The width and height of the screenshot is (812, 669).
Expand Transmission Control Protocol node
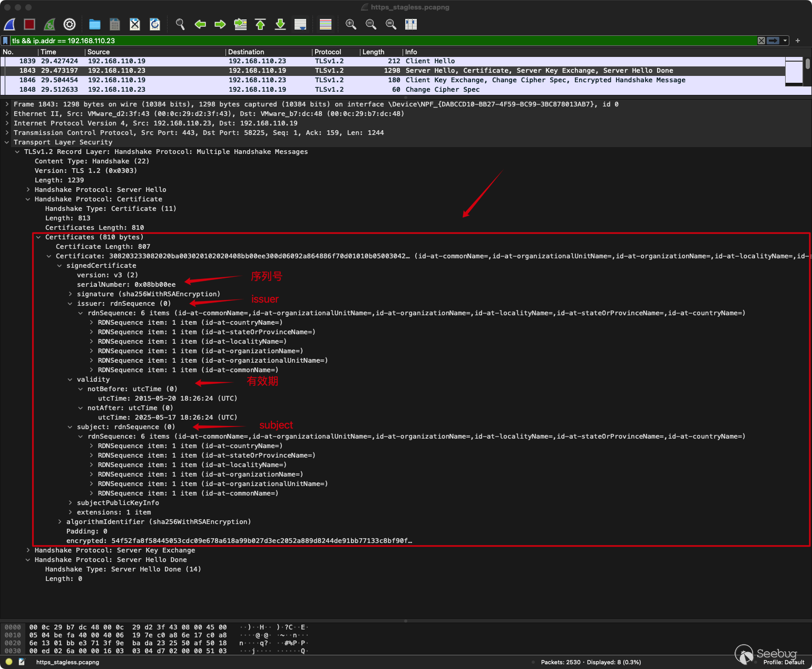pos(7,133)
